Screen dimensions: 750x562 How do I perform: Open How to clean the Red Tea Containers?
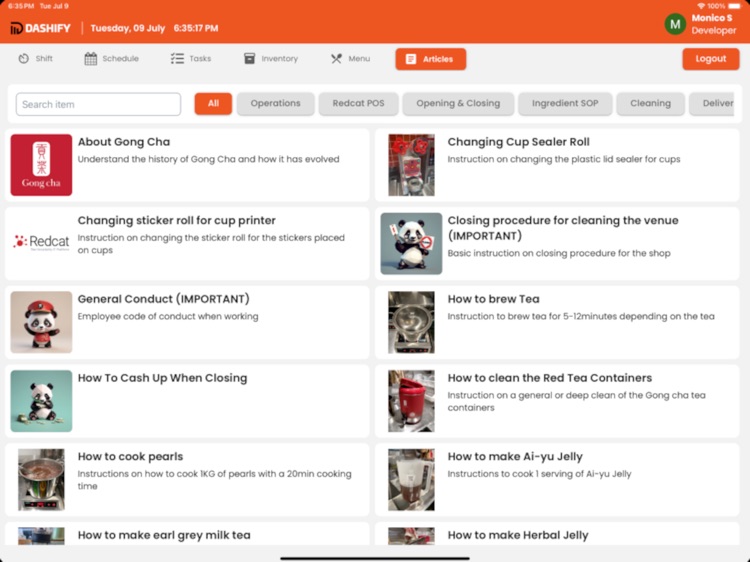tap(557, 401)
